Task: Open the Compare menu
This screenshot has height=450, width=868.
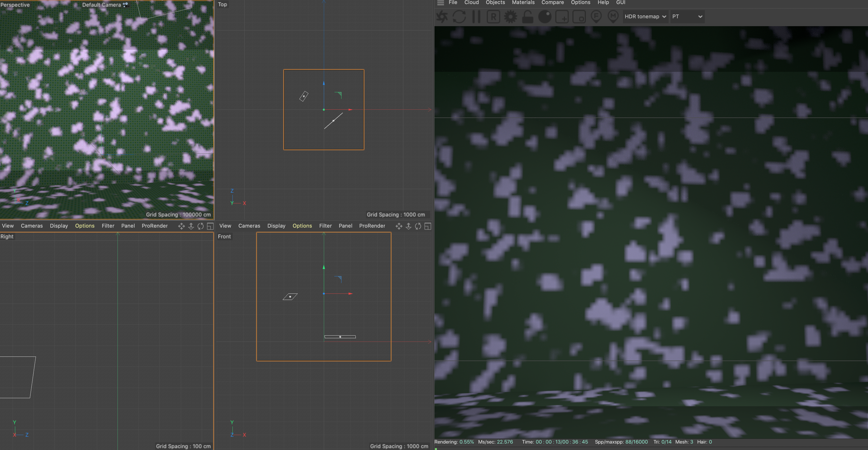Action: 552,3
